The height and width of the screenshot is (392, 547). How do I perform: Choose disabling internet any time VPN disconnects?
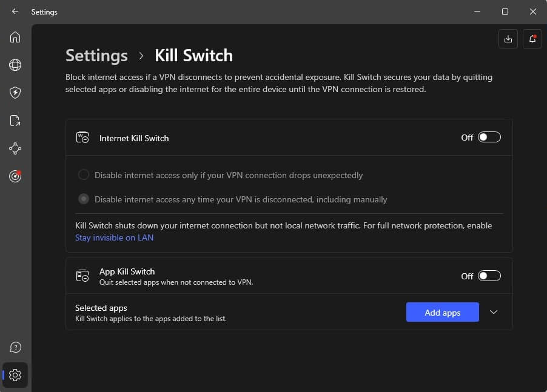click(x=83, y=199)
